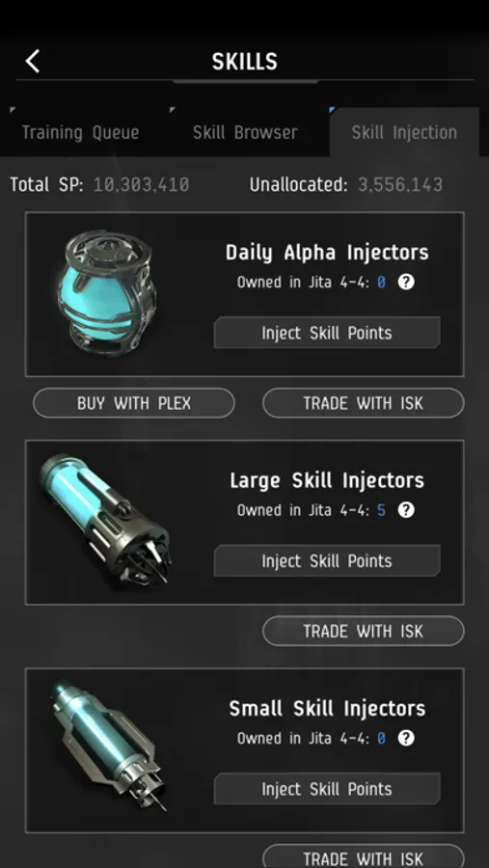The image size is (489, 868).
Task: Click the Large Skill Injectors owned count
Action: coord(381,510)
